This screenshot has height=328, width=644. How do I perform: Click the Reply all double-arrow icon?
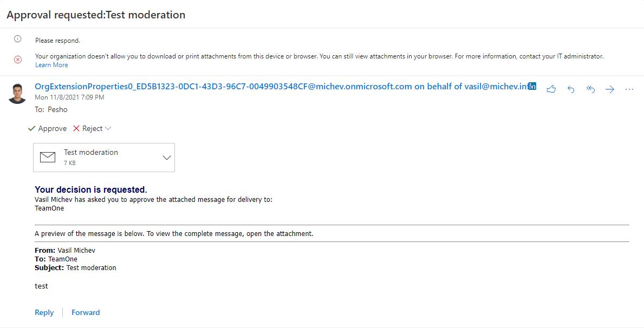coord(590,89)
